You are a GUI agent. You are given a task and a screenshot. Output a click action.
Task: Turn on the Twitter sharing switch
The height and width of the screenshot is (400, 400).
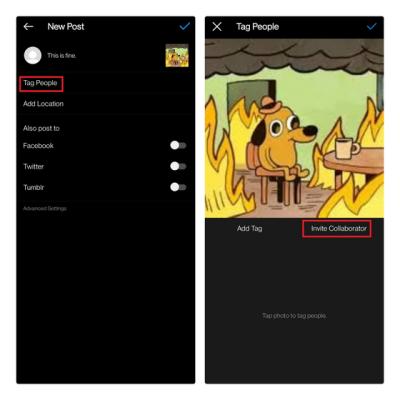tap(178, 166)
